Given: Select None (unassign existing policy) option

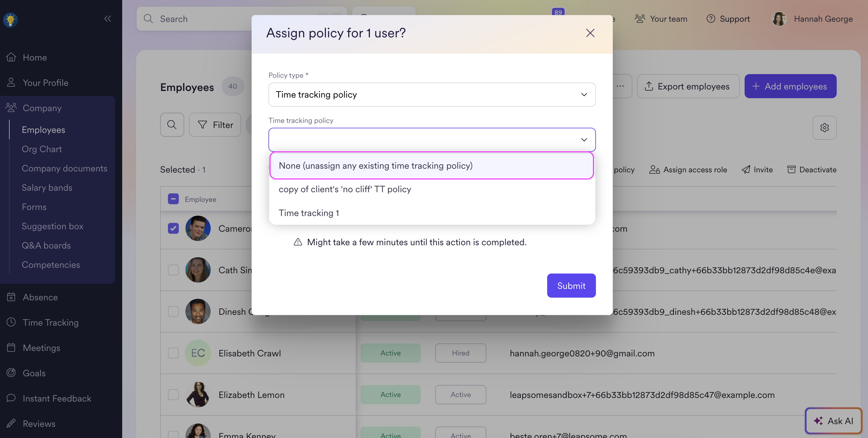Looking at the screenshot, I should (431, 166).
